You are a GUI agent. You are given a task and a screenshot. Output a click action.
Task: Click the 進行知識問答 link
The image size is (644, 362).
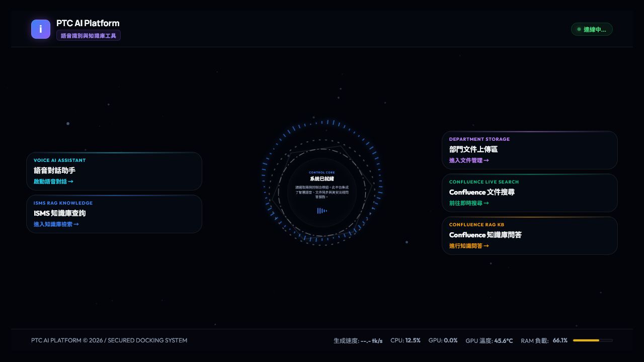(469, 246)
